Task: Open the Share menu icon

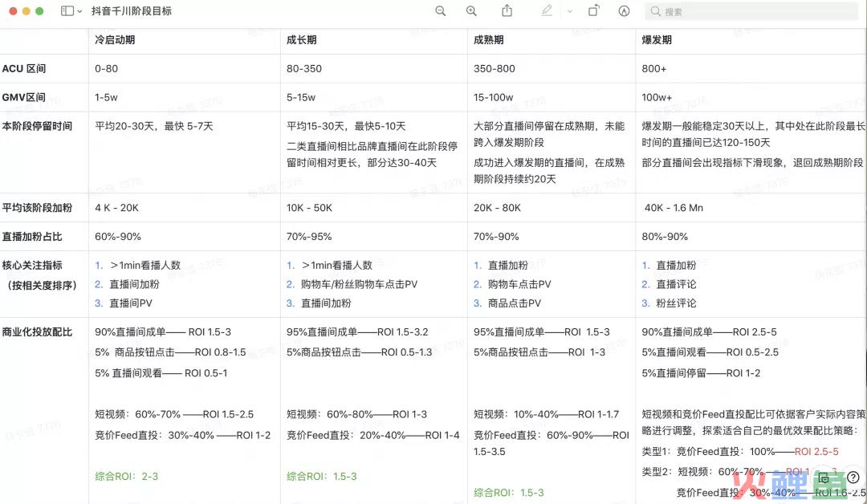Action: (x=507, y=10)
